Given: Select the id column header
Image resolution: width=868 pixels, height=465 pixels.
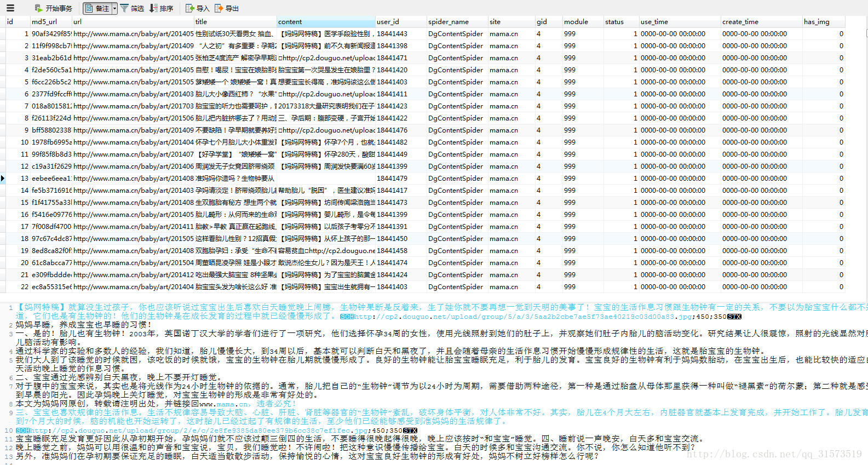Looking at the screenshot, I should (x=18, y=22).
